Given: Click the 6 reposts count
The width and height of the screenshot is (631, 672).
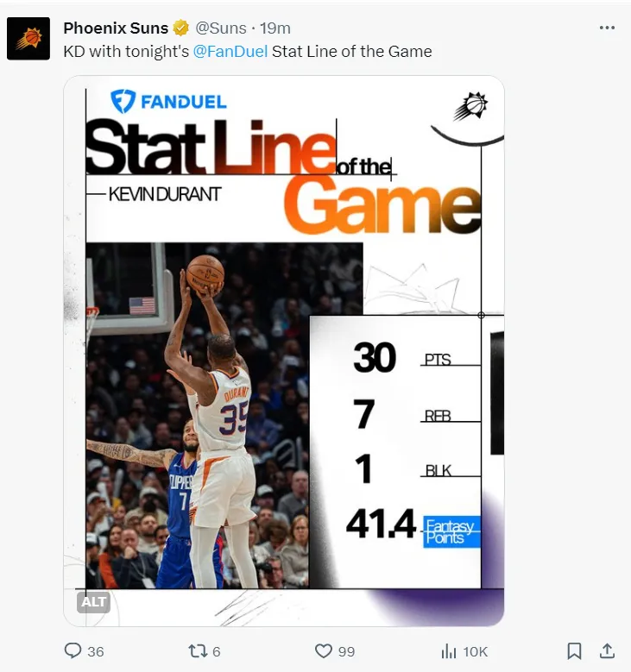Looking at the screenshot, I should (217, 652).
